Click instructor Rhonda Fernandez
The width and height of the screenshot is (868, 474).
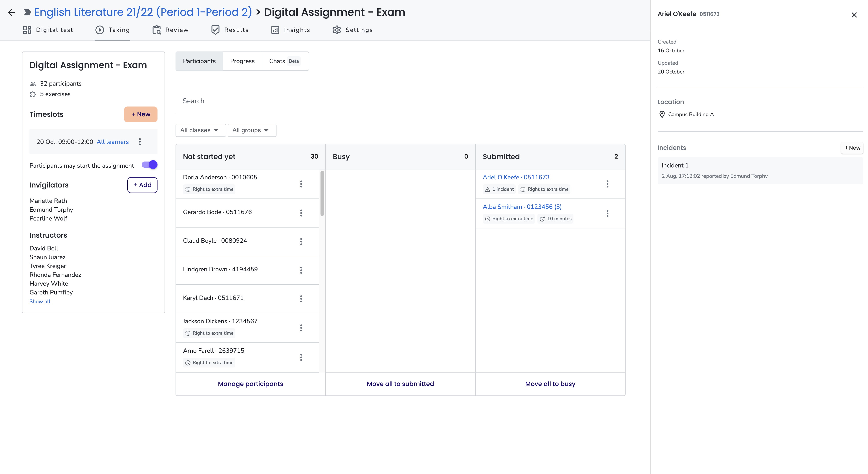(x=55, y=275)
